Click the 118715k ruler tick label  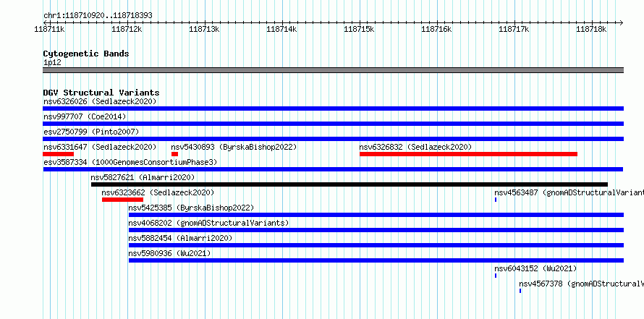point(359,29)
